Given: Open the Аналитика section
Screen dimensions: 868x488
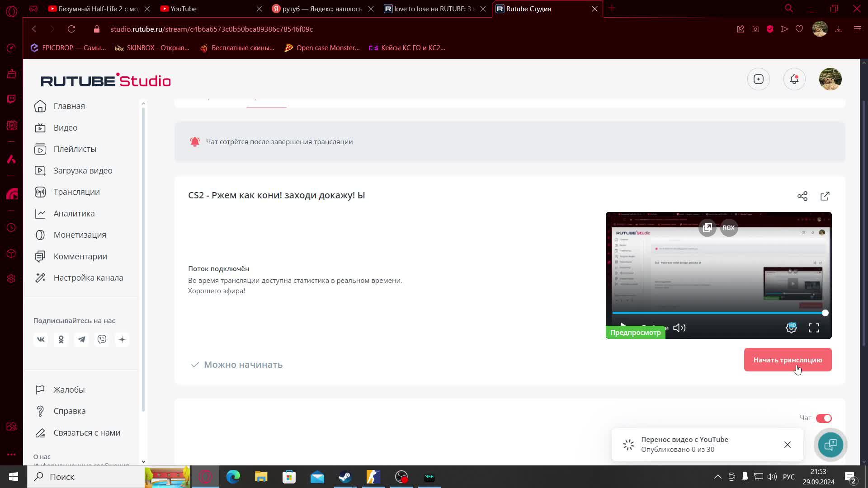Looking at the screenshot, I should point(74,213).
